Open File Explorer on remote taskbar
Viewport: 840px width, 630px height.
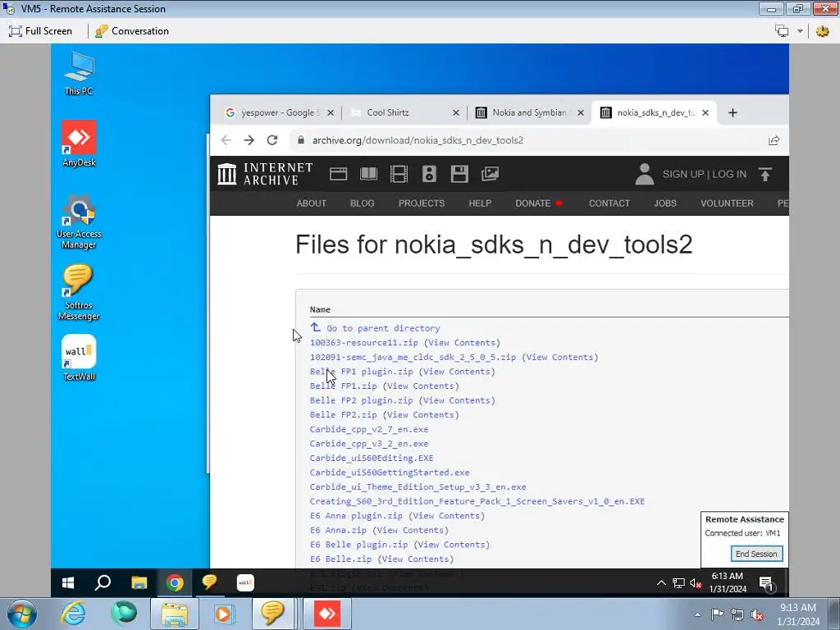(x=139, y=583)
